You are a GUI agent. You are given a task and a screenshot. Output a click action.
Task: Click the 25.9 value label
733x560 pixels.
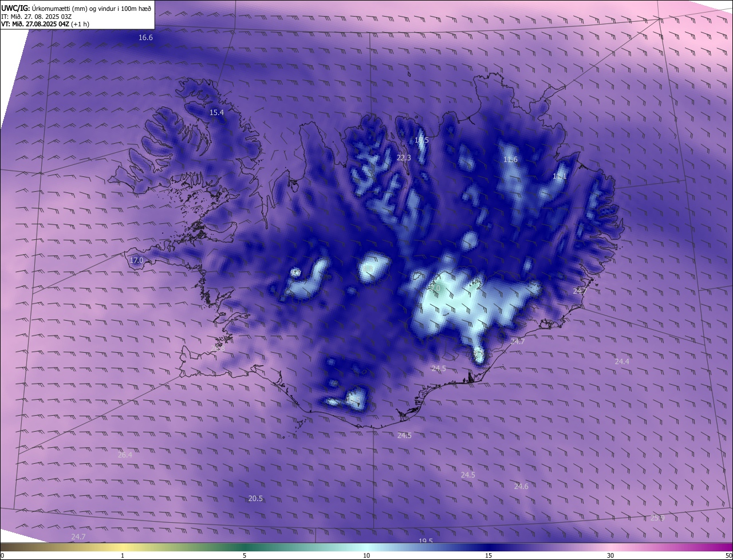click(658, 518)
